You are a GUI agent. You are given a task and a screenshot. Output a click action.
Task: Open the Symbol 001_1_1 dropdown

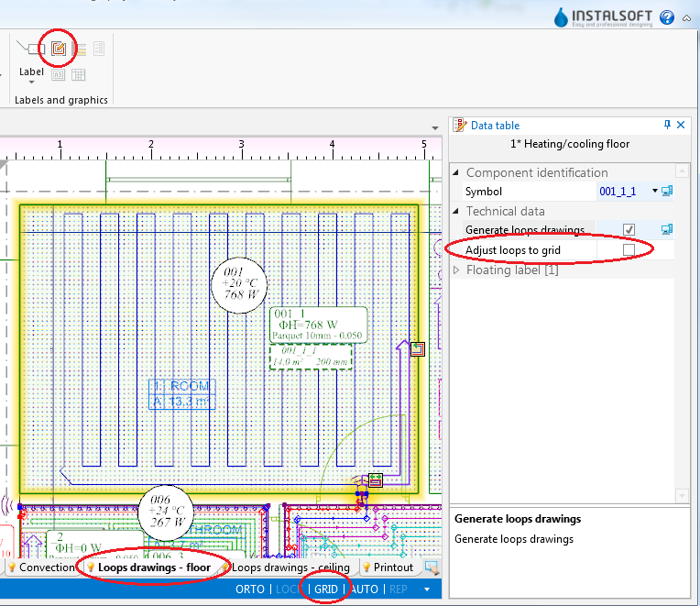pyautogui.click(x=655, y=191)
